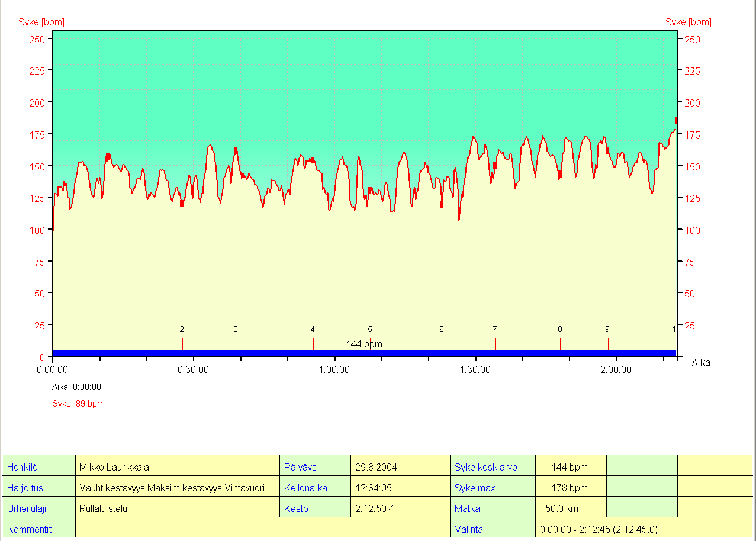
Task: Select lap marker 9 on the timeline
Action: [x=608, y=343]
